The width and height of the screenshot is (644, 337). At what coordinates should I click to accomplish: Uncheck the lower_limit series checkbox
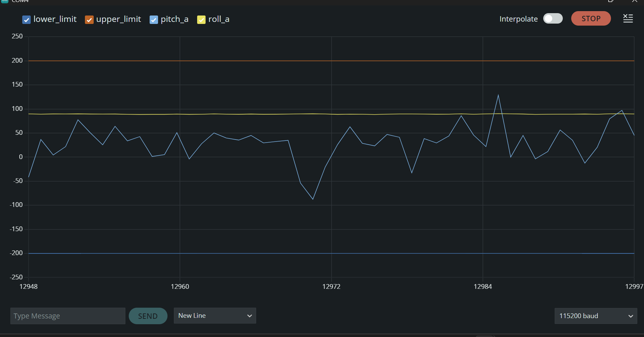(x=26, y=20)
